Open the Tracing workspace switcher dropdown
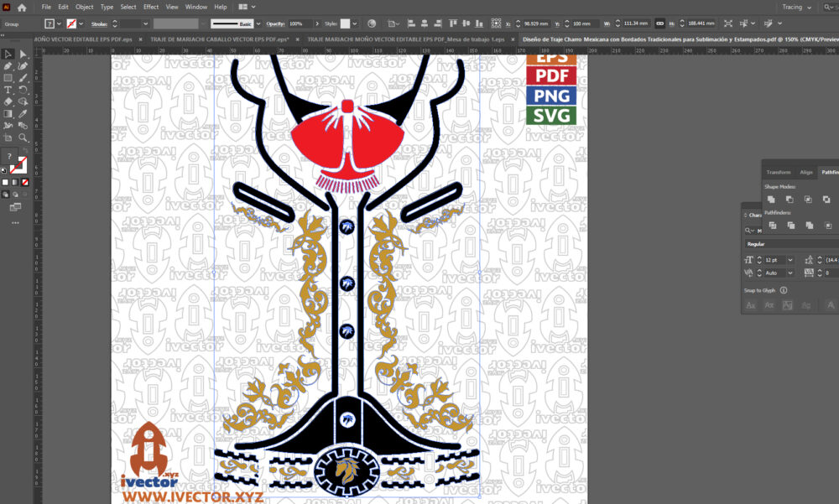The image size is (839, 504). [796, 8]
